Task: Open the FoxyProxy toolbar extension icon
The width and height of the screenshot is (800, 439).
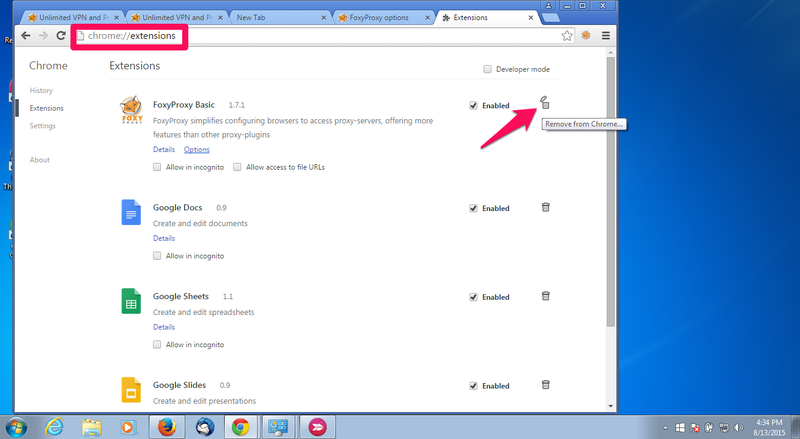Action: pos(586,36)
